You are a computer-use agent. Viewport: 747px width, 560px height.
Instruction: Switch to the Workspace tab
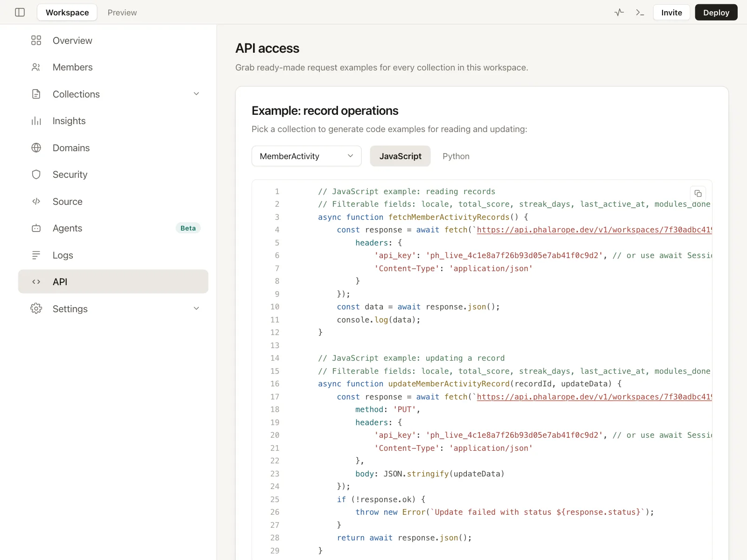[67, 12]
